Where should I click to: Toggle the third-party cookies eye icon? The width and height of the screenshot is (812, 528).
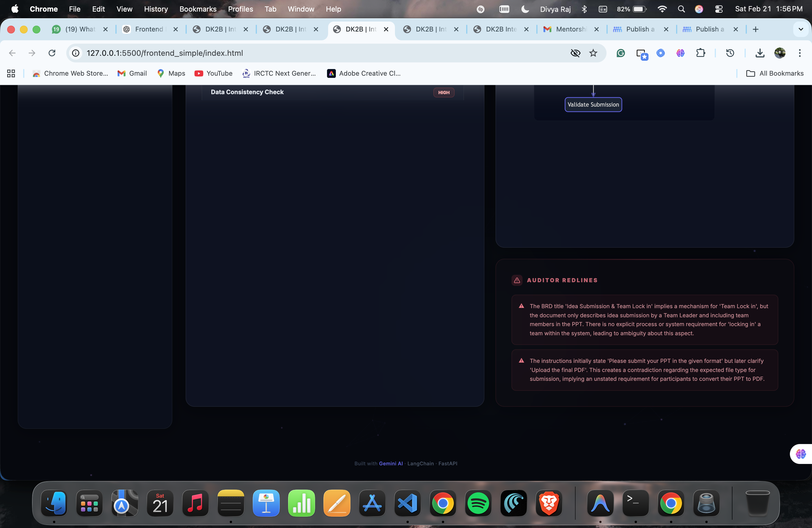[x=575, y=53]
